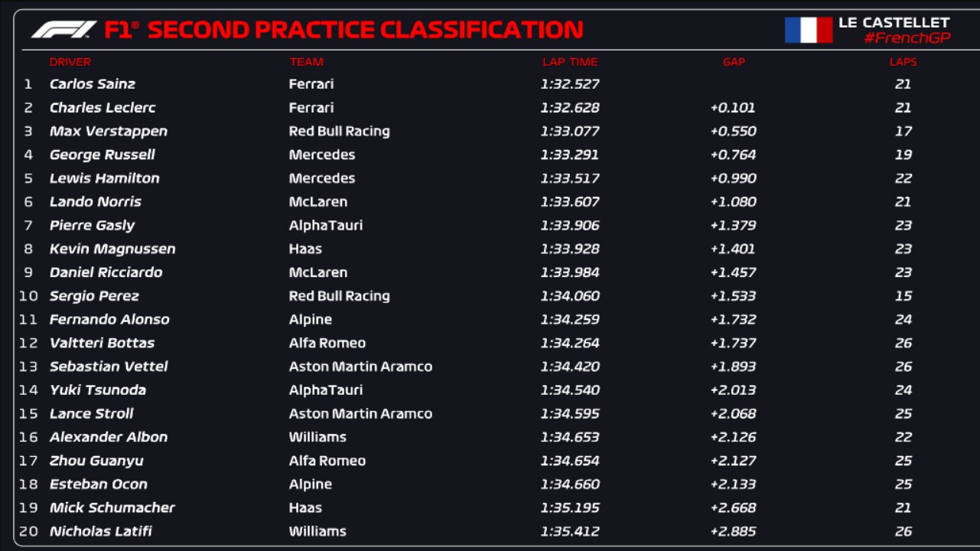This screenshot has height=551, width=980.
Task: Select Carlos Sainz driver name
Action: 93,84
